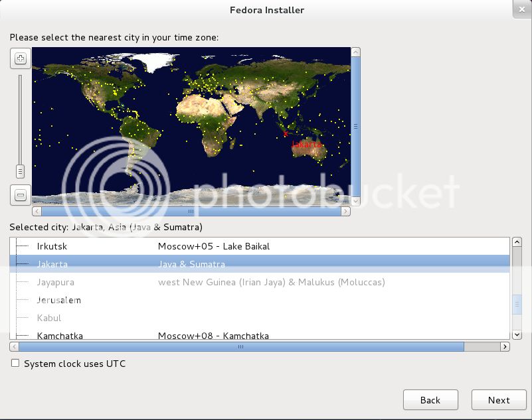Screen dimensions: 532x420
Task: Click the Next button
Action: pyautogui.click(x=499, y=400)
